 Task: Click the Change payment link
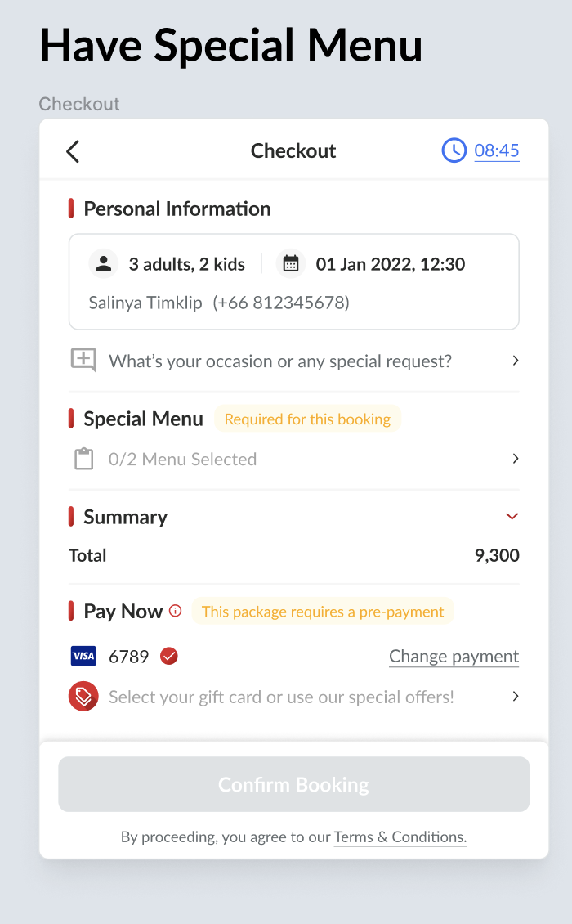coord(454,657)
